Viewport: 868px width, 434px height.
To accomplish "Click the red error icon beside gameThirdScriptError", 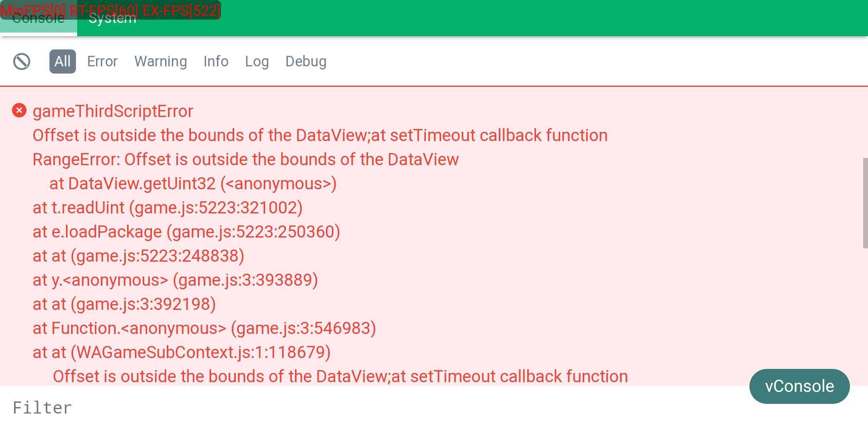I will 19,111.
